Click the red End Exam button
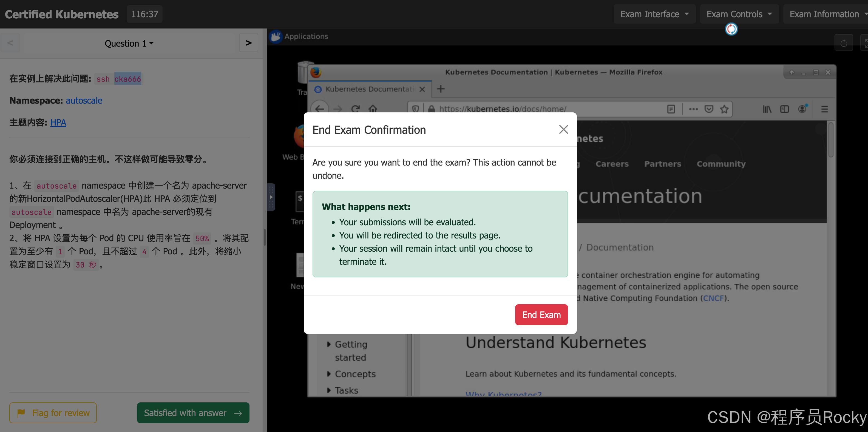Viewport: 868px width, 432px height. pyautogui.click(x=541, y=314)
